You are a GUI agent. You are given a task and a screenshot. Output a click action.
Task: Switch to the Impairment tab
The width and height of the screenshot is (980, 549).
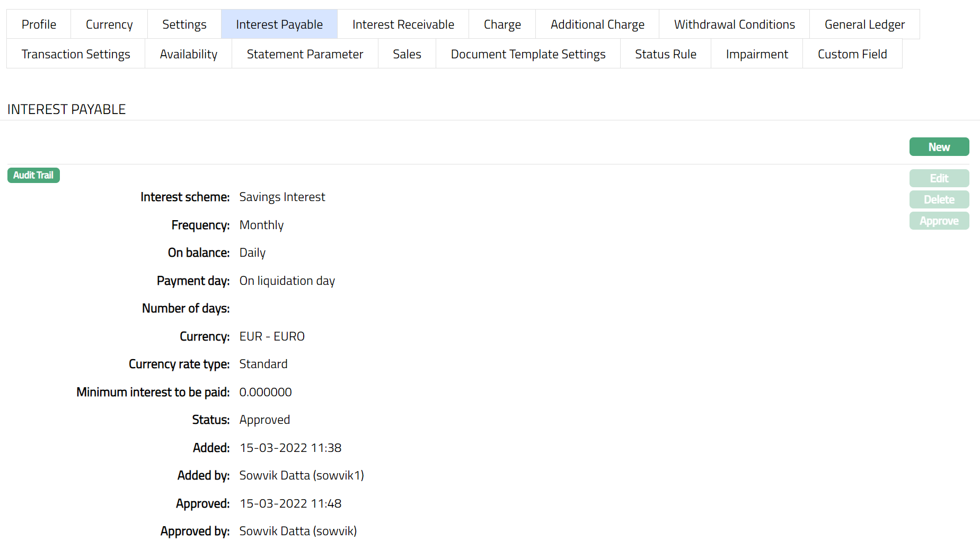(756, 54)
